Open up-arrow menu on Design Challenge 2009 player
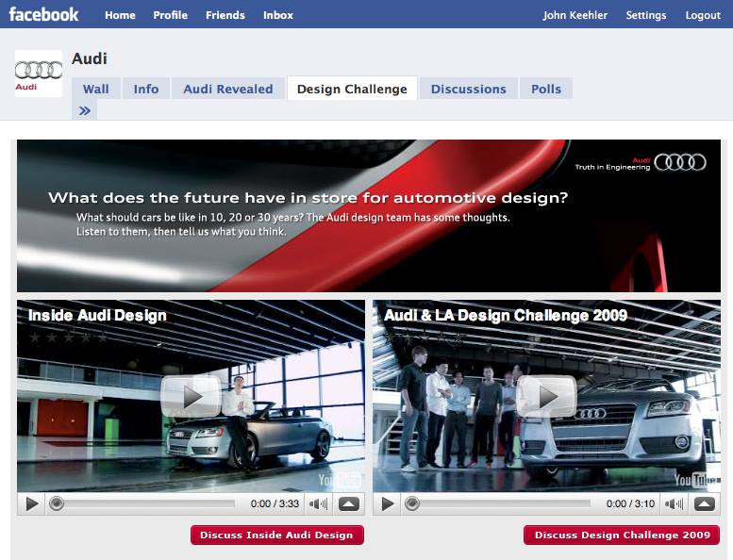Viewport: 733px width, 560px height. pyautogui.click(x=705, y=504)
